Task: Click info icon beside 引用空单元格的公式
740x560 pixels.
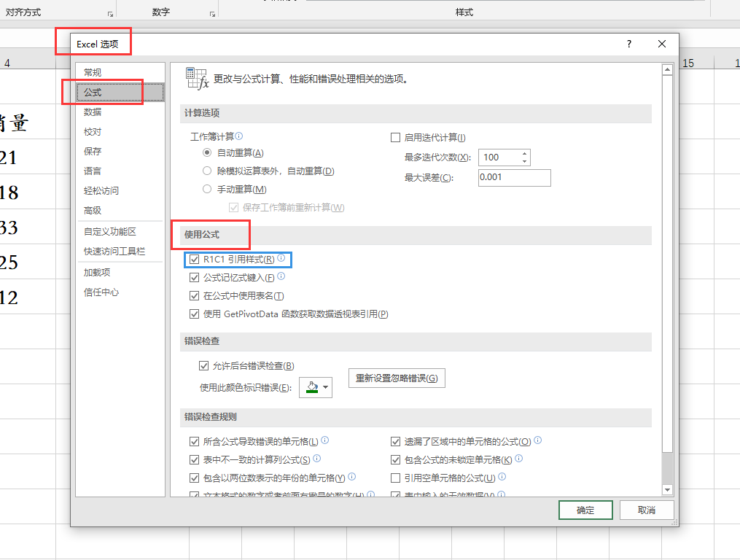Action: coord(502,476)
